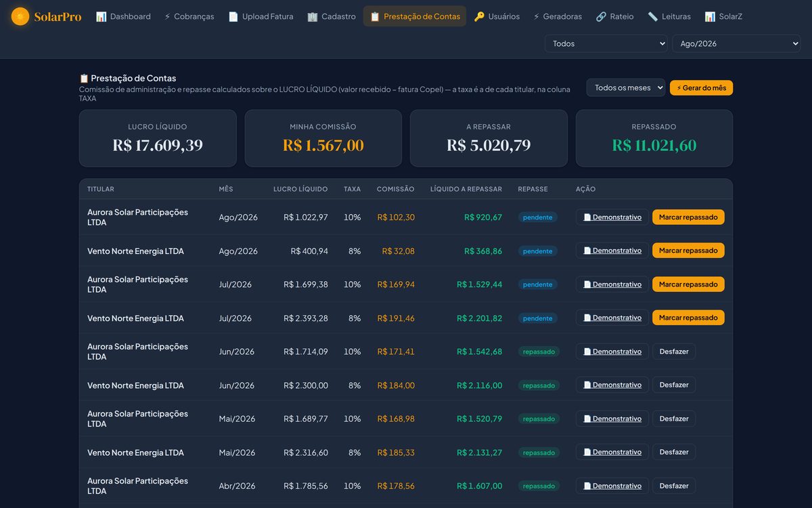Undo repasse for Aurora Solar Jun/2026
The width and height of the screenshot is (812, 508).
coord(674,352)
